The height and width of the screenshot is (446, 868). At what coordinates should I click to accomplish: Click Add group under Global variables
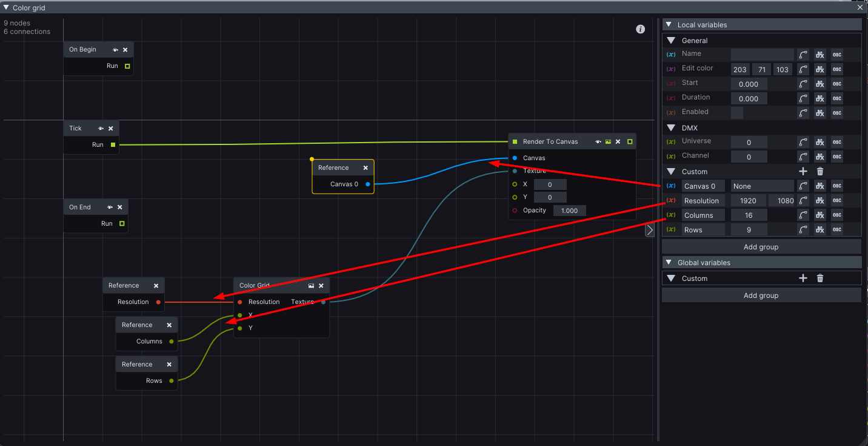point(761,296)
